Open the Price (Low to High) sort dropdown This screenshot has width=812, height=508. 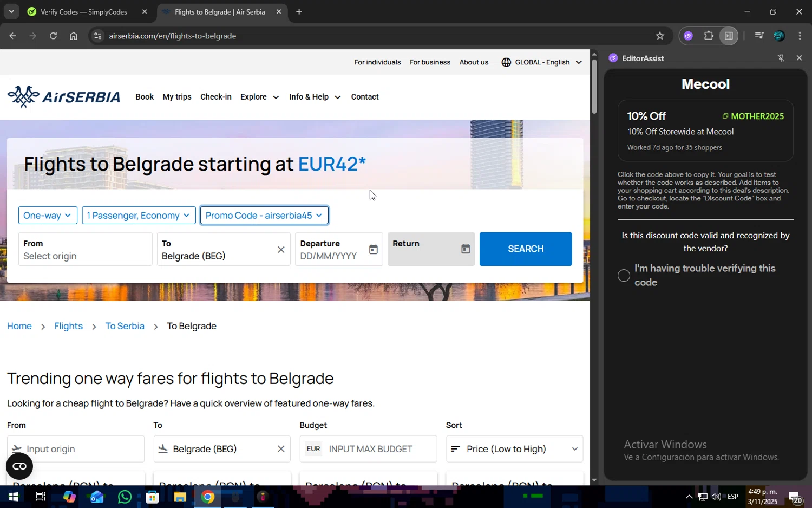515,449
